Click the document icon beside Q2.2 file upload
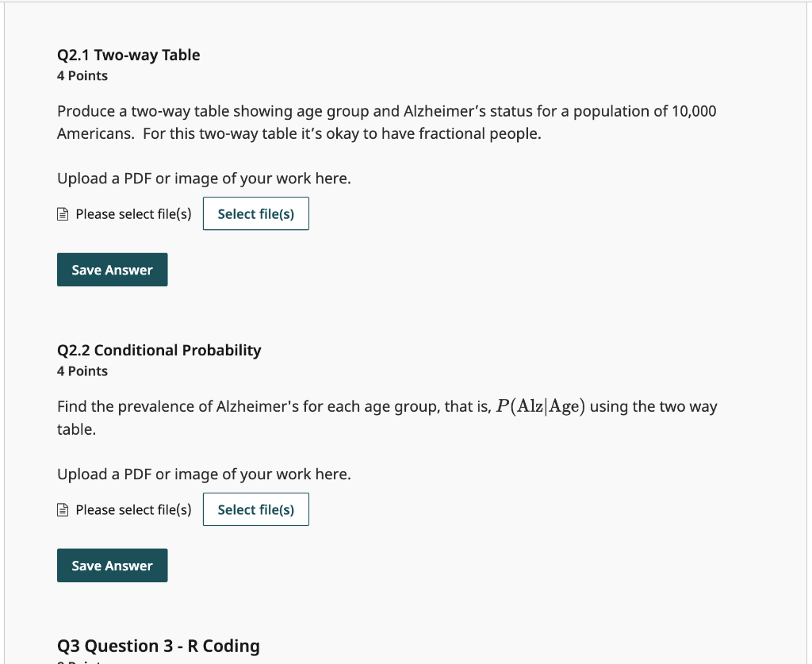 [63, 509]
